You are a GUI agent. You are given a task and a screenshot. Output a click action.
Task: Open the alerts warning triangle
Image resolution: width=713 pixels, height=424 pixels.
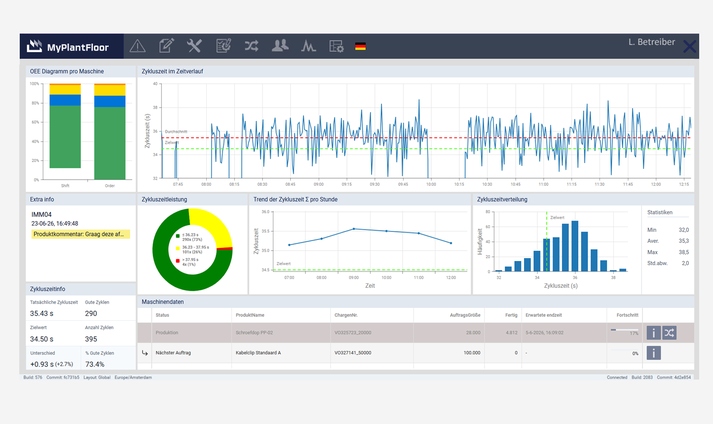[137, 46]
